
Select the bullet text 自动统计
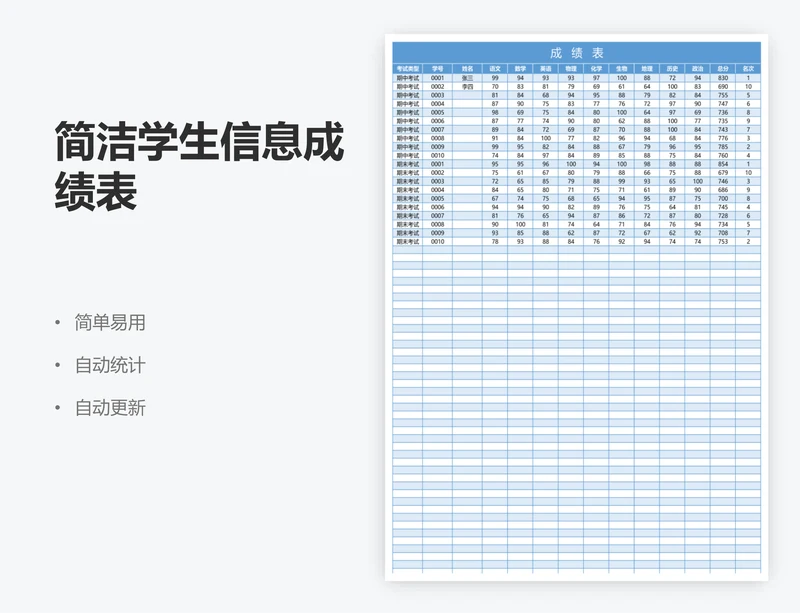[110, 365]
